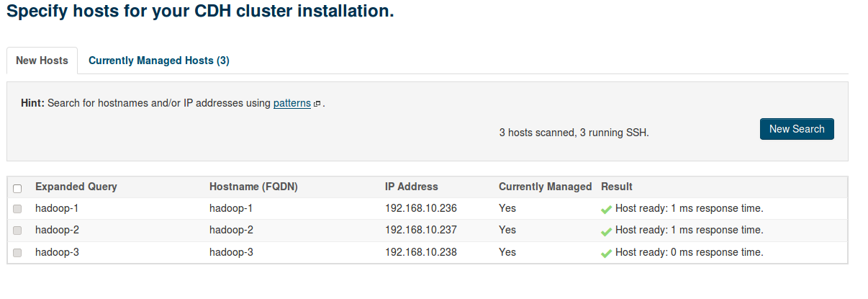
Task: Click the external link icon beside patterns
Action: coord(317,104)
